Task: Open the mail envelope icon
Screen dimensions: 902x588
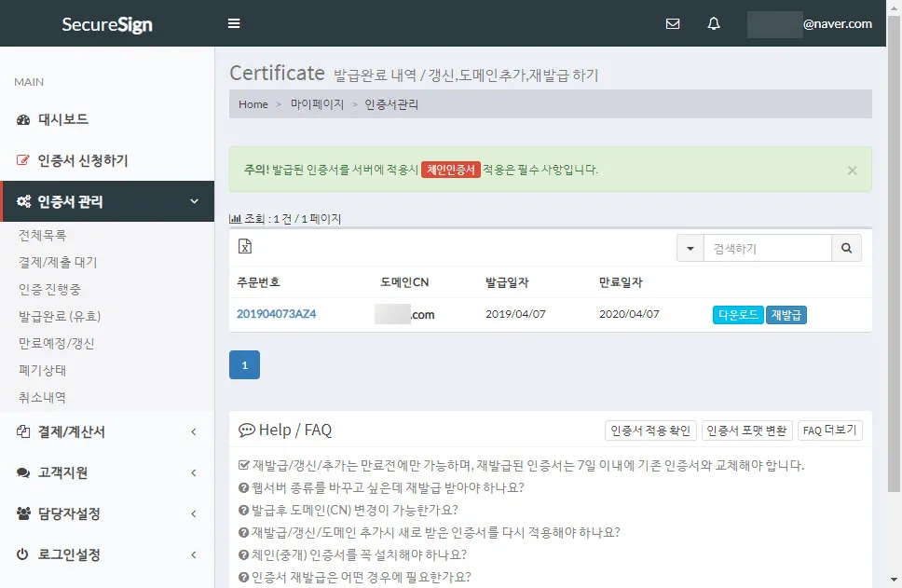Action: 673,24
